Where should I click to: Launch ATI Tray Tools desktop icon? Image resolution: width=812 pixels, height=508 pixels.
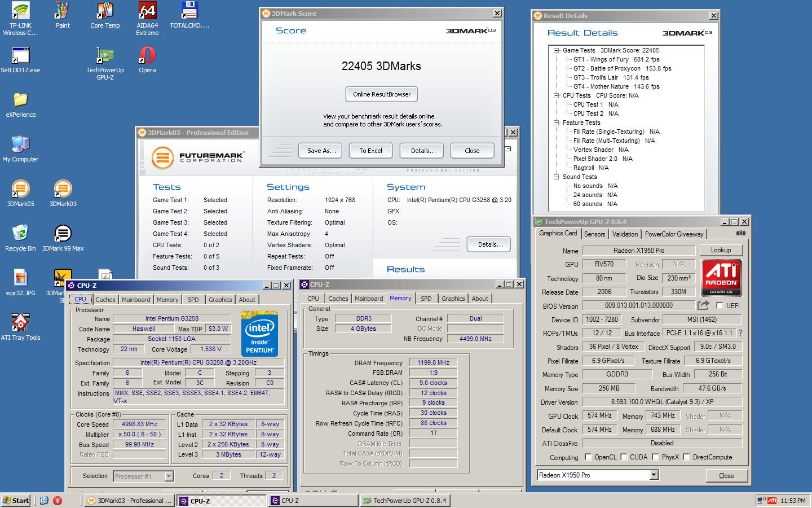(21, 327)
